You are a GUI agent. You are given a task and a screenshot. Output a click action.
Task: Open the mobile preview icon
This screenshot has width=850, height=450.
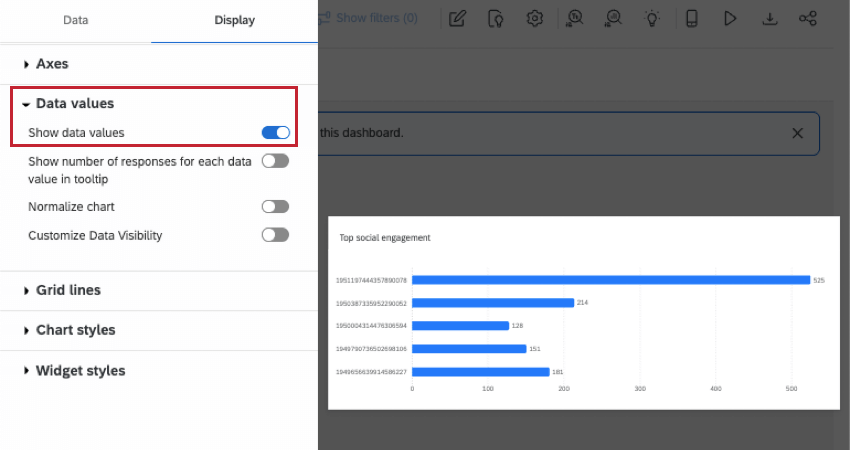click(x=691, y=18)
